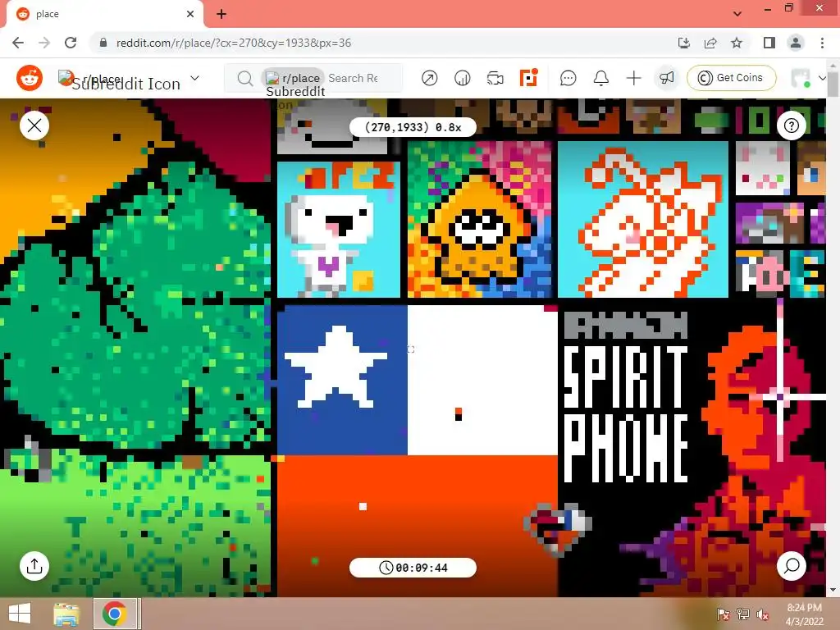Toggle the Chrome side panel

[x=769, y=43]
